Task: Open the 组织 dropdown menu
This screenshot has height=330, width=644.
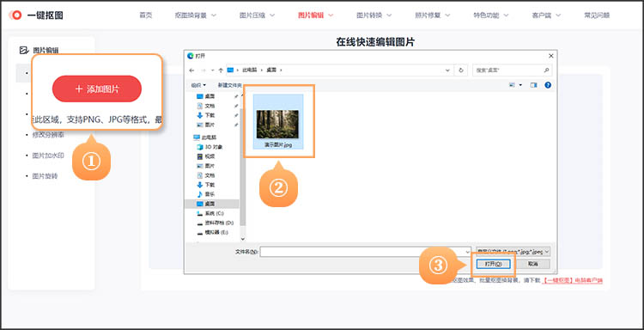Action: (x=198, y=85)
